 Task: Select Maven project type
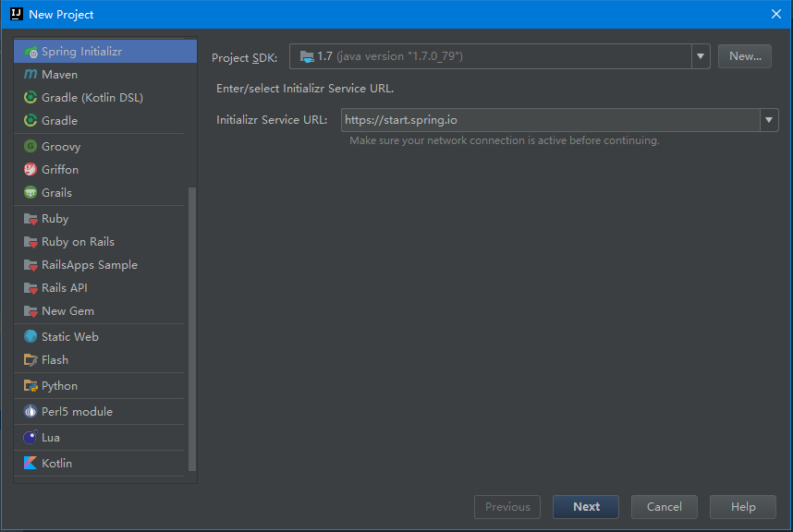pos(105,74)
